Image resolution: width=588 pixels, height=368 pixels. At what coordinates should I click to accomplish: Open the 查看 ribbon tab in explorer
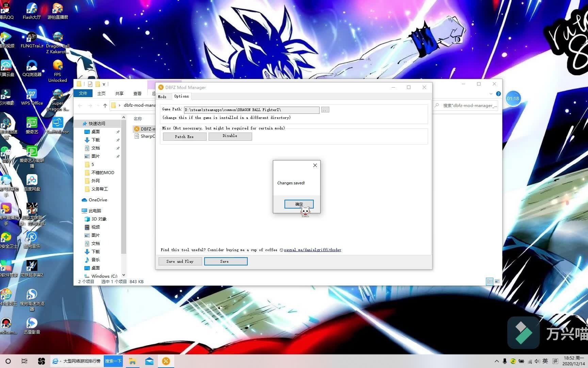point(137,93)
